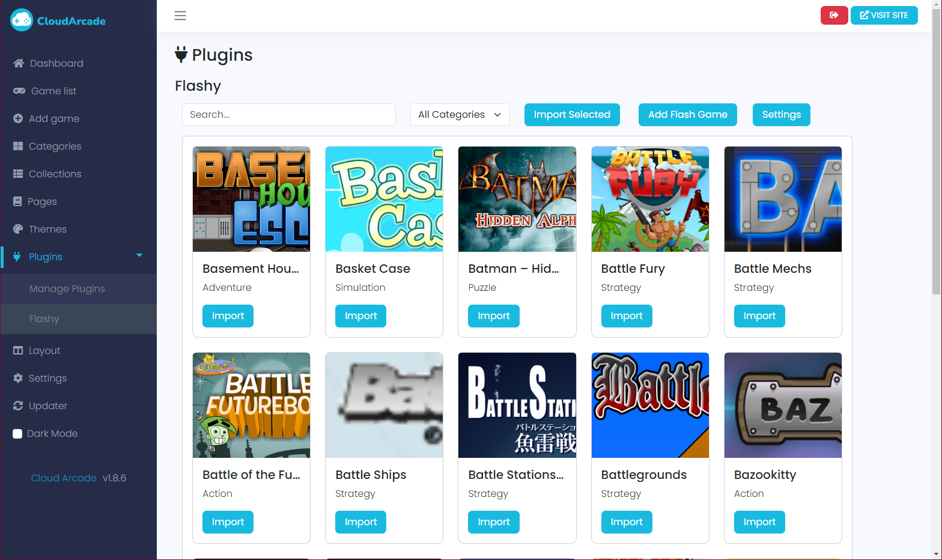Select the Batman Hidden Alphabet thumbnail
The height and width of the screenshot is (560, 942).
click(517, 199)
